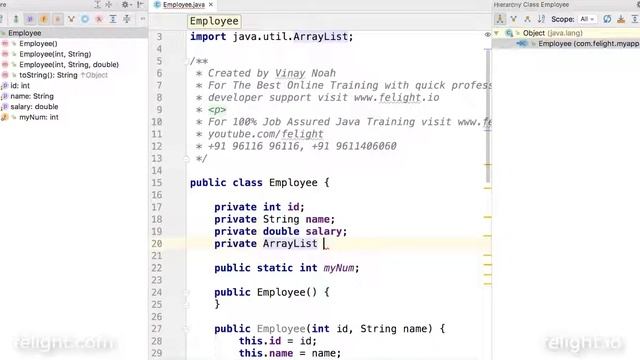The height and width of the screenshot is (360, 640).
Task: Toggle Sort Alphabetically in Hierarchy toolbar
Action: point(541,19)
